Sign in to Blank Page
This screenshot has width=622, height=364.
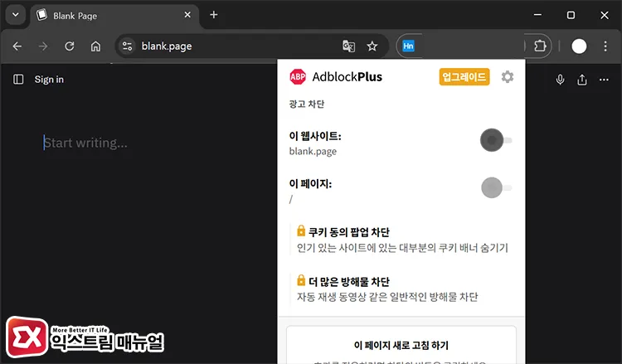pyautogui.click(x=49, y=80)
